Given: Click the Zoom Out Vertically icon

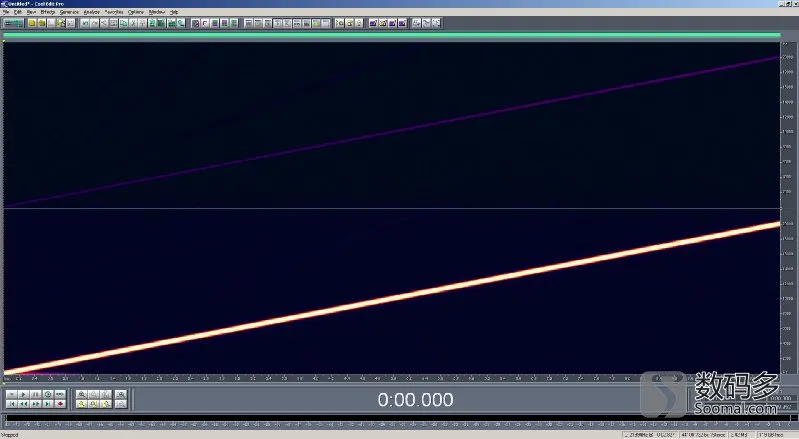Looking at the screenshot, I should click(x=121, y=404).
